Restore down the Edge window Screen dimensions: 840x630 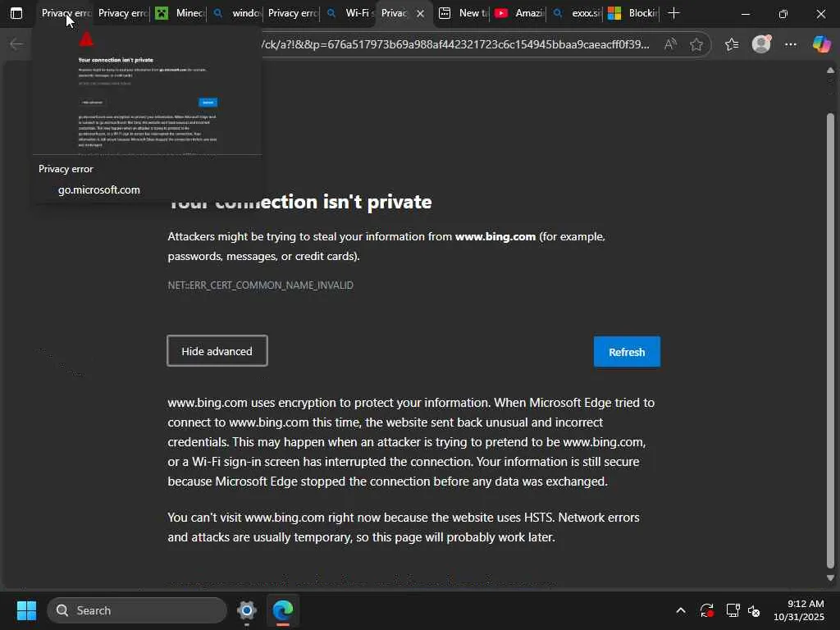[x=783, y=14]
